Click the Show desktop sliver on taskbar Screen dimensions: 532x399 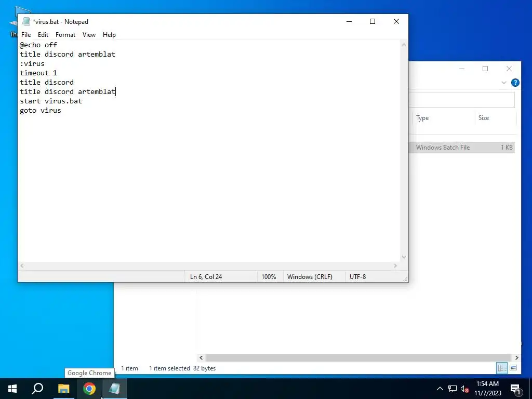pyautogui.click(x=530, y=389)
